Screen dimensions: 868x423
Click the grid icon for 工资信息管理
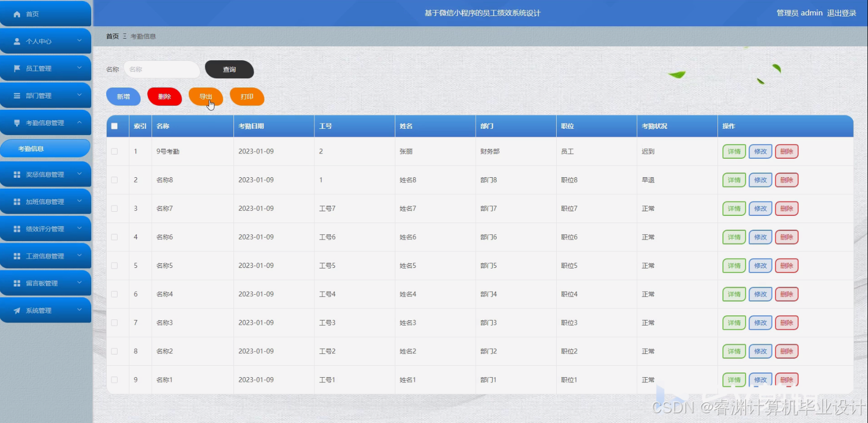point(17,256)
